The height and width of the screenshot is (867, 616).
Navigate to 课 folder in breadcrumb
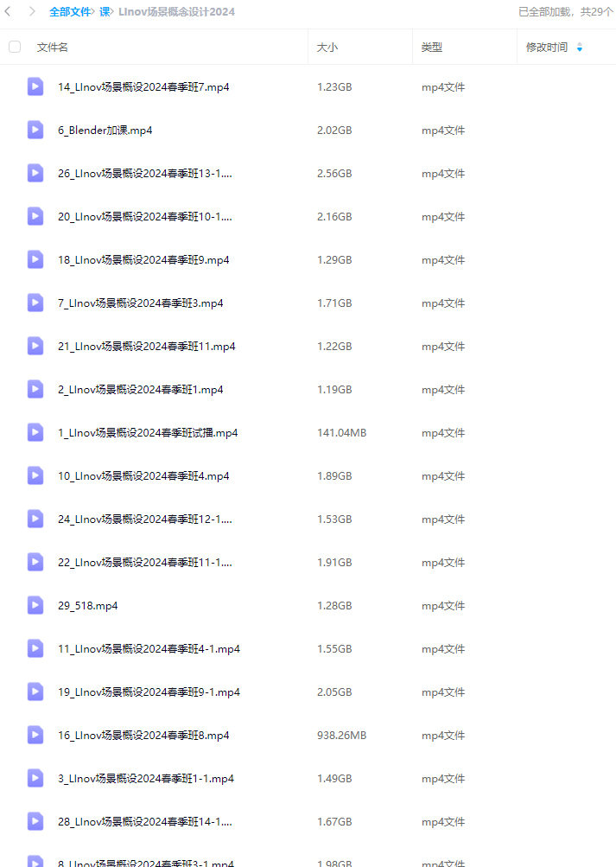(105, 11)
